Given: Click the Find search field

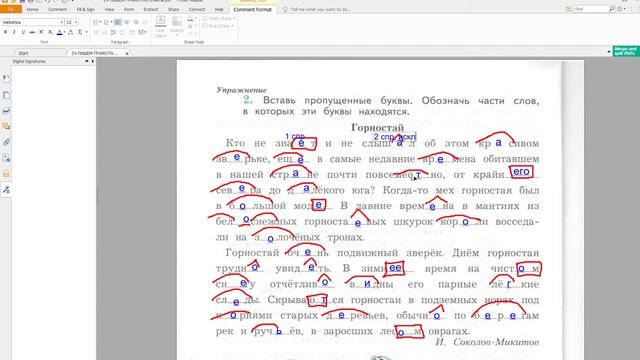Looking at the screenshot, I should click(591, 9).
